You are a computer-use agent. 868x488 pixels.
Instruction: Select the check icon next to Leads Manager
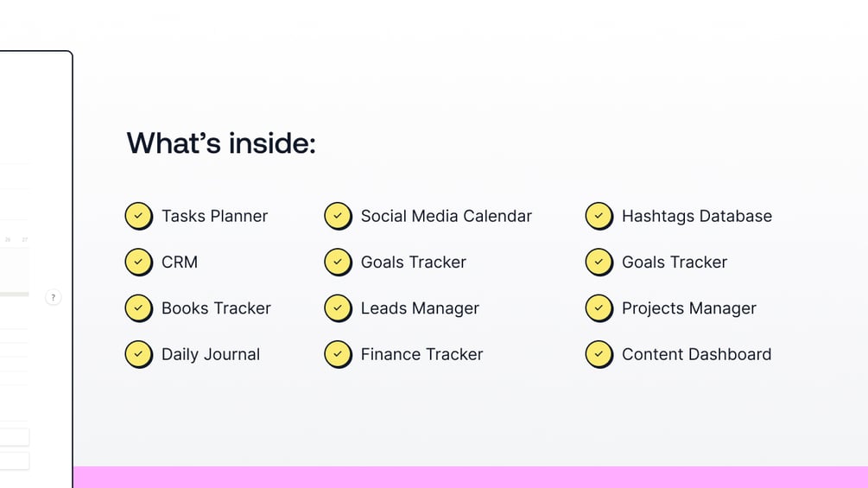pos(339,308)
